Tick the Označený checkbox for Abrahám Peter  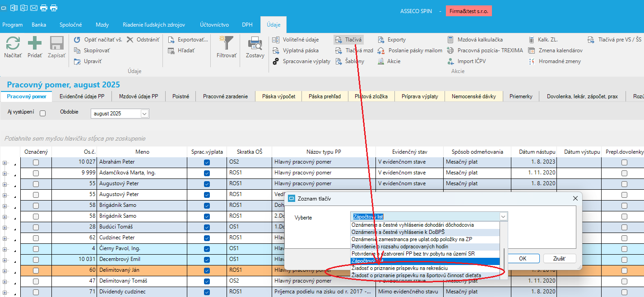pos(36,162)
